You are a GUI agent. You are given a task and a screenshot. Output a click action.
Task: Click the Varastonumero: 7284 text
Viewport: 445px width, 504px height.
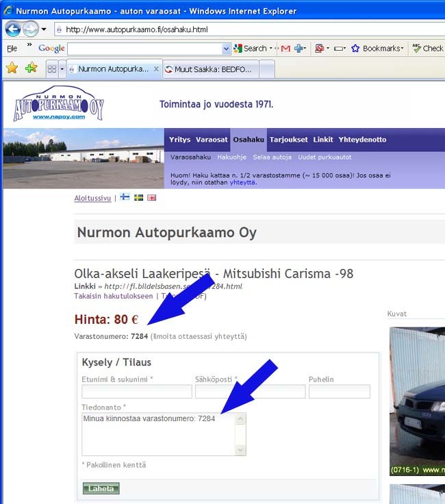coord(111,336)
